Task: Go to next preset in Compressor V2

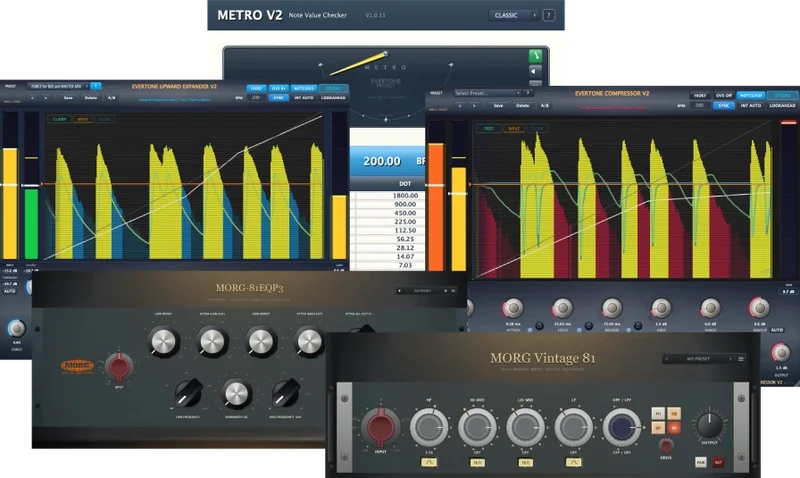Action: (x=474, y=106)
